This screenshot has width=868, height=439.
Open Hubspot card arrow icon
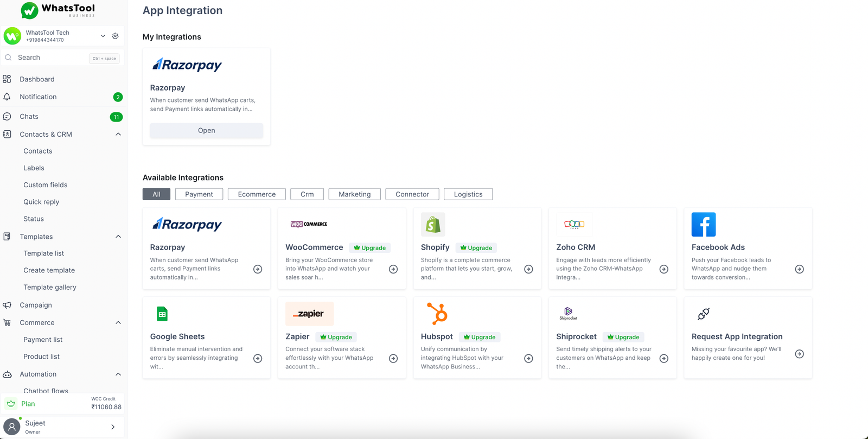pos(528,359)
